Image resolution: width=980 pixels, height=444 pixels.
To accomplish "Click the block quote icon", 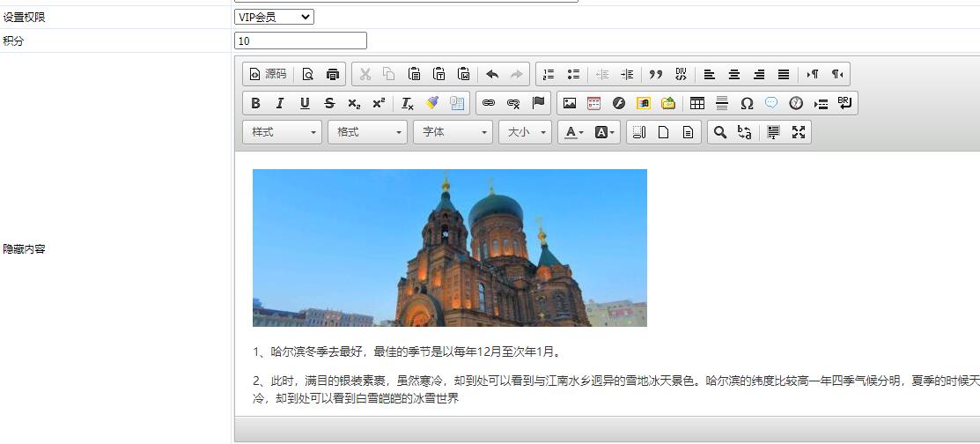I will tap(655, 74).
